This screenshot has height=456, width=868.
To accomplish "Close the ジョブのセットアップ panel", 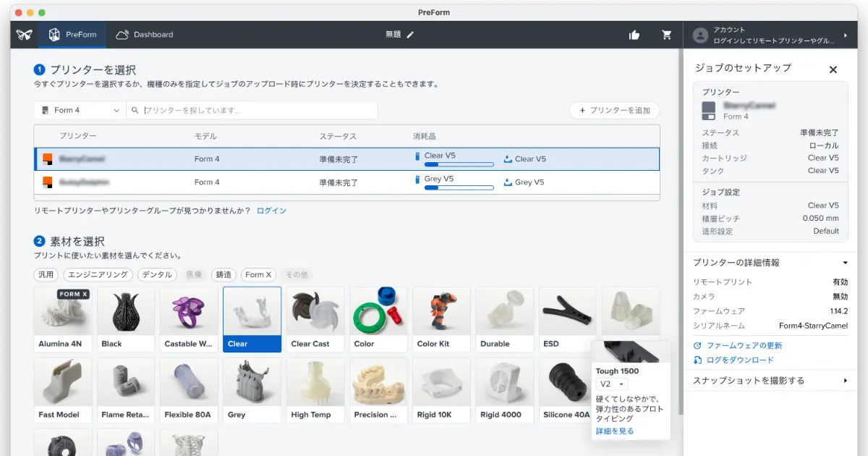I will click(833, 69).
